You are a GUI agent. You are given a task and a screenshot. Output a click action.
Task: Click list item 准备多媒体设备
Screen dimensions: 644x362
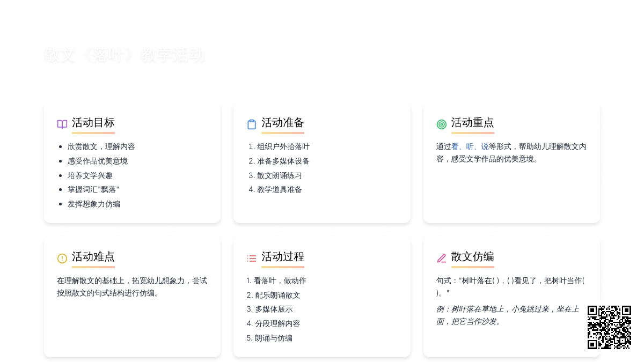pyautogui.click(x=283, y=161)
